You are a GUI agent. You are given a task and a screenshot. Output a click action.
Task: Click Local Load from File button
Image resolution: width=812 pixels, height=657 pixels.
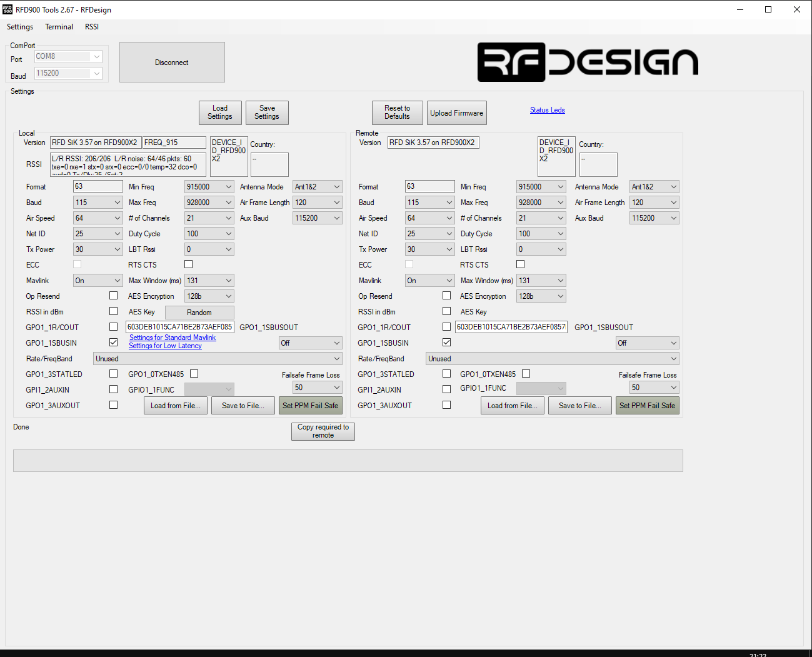pos(175,406)
